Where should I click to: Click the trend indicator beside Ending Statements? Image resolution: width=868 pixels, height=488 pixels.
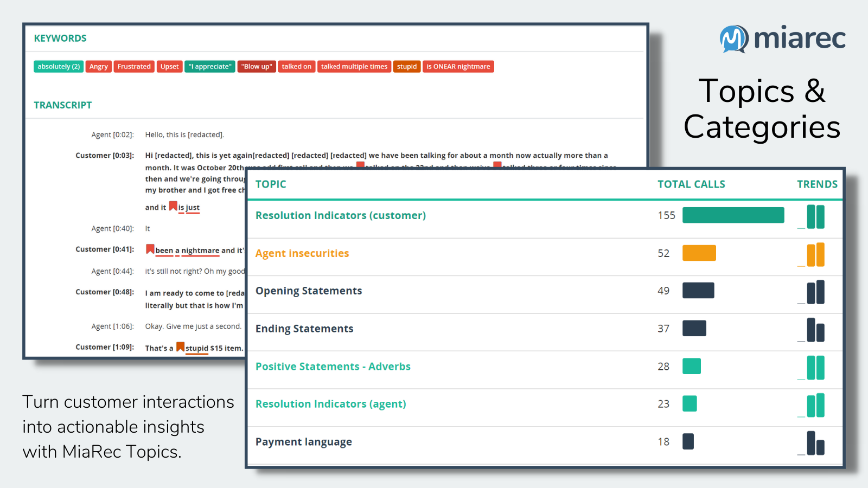click(x=815, y=329)
